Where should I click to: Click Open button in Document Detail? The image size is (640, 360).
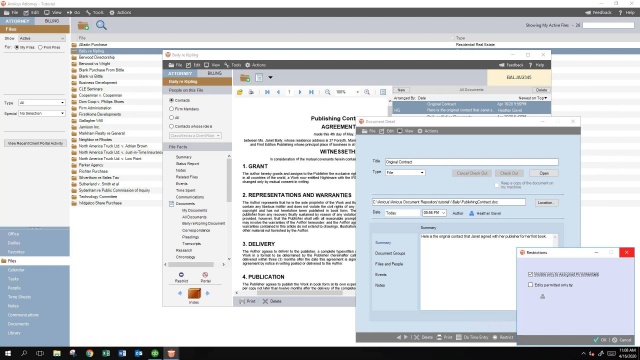click(x=544, y=173)
